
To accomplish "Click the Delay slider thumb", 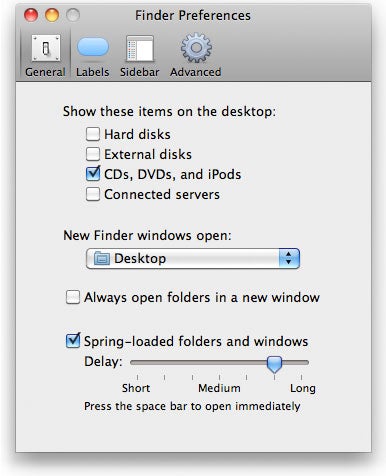I will pos(274,364).
